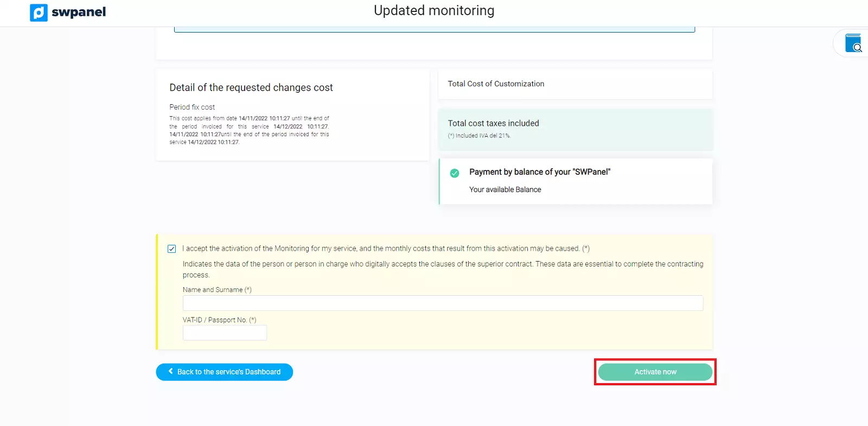
Task: Focus the VAT-ID / Passport No. field
Action: click(225, 333)
